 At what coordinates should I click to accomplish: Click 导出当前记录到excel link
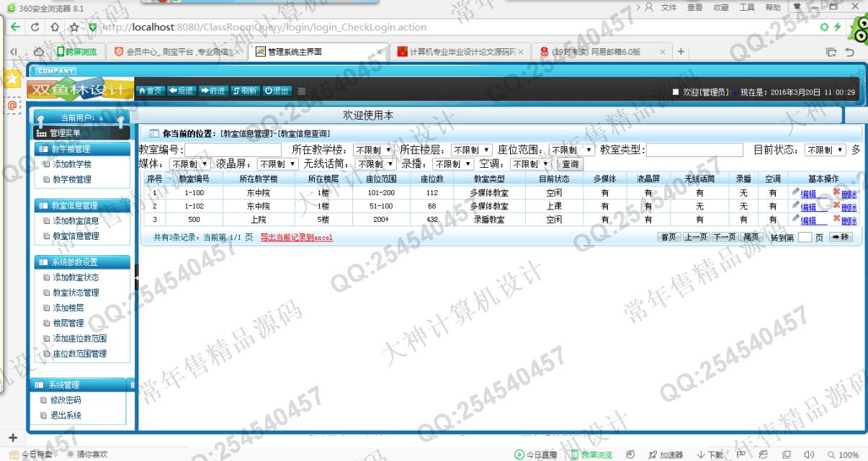tap(296, 238)
